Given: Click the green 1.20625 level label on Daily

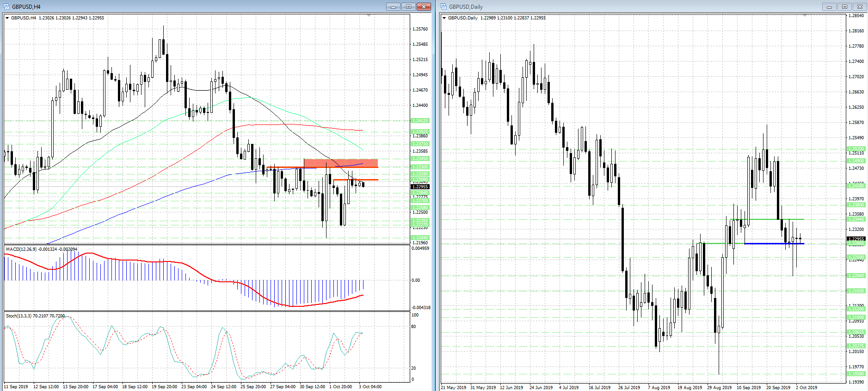Looking at the screenshot, I should pyautogui.click(x=856, y=332).
